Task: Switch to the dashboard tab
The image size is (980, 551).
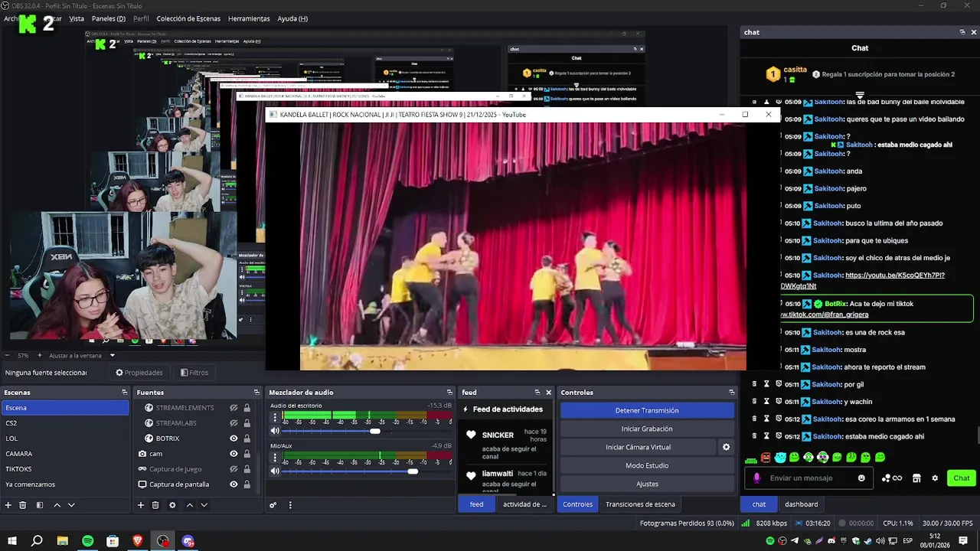Action: click(802, 504)
